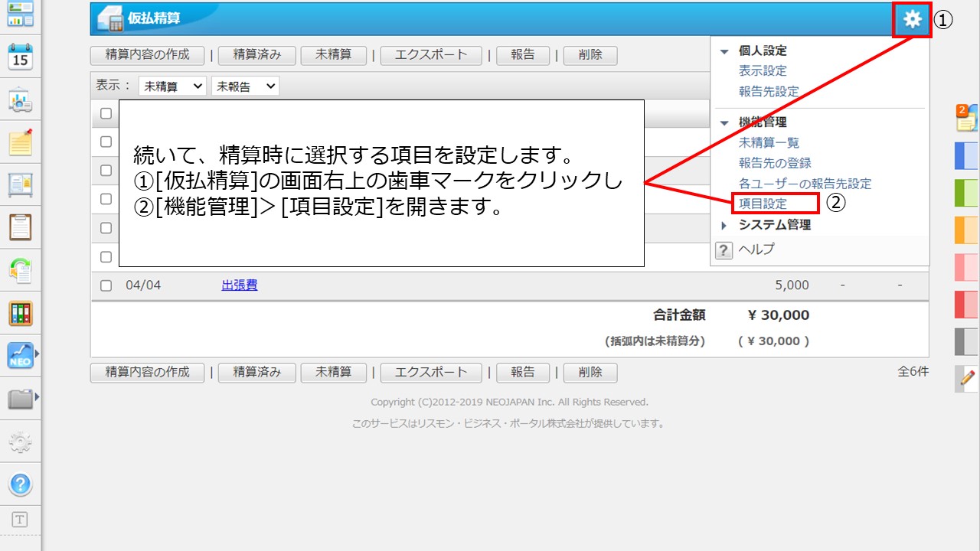Toggle the select-all checkbox in table header
This screenshot has width=980, height=551.
tap(106, 114)
